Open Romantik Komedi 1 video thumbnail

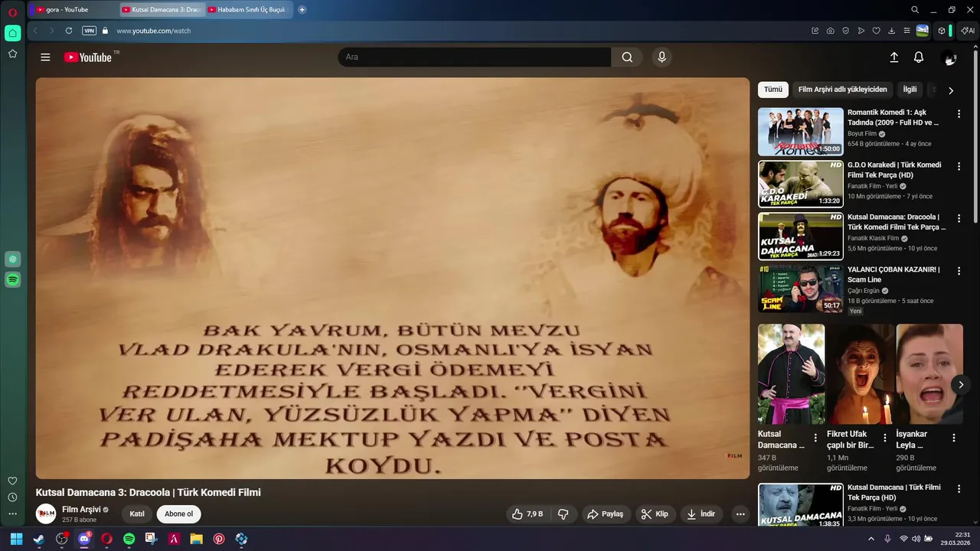(801, 132)
